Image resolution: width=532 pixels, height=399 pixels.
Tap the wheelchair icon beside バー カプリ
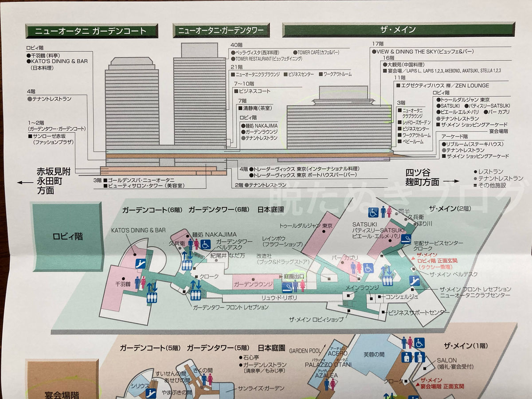368,268
